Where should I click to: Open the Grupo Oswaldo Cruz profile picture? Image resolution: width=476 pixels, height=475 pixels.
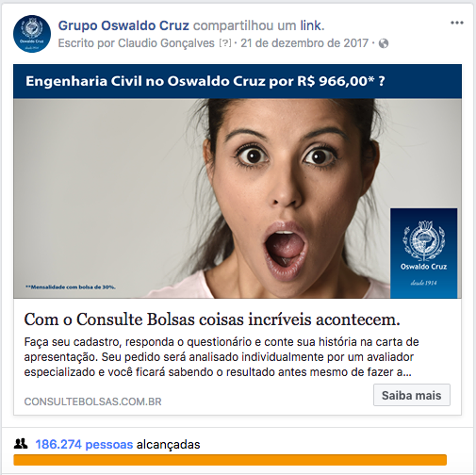(32, 34)
